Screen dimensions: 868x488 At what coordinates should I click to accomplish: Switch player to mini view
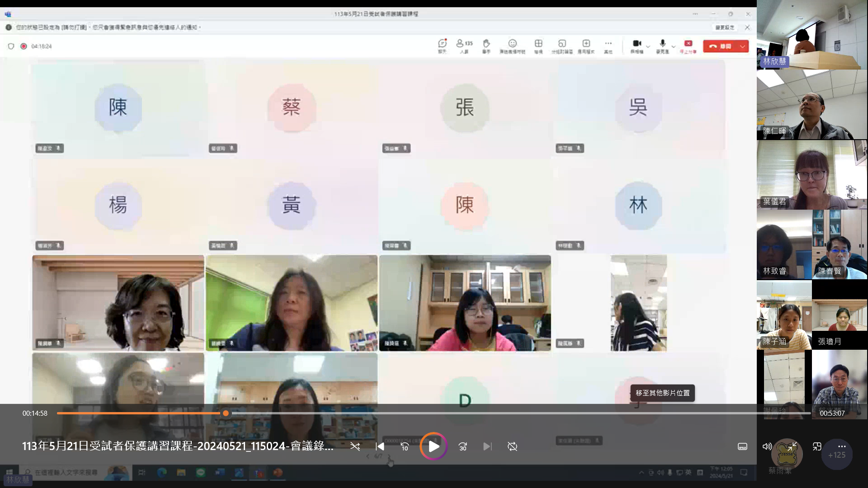click(x=817, y=446)
